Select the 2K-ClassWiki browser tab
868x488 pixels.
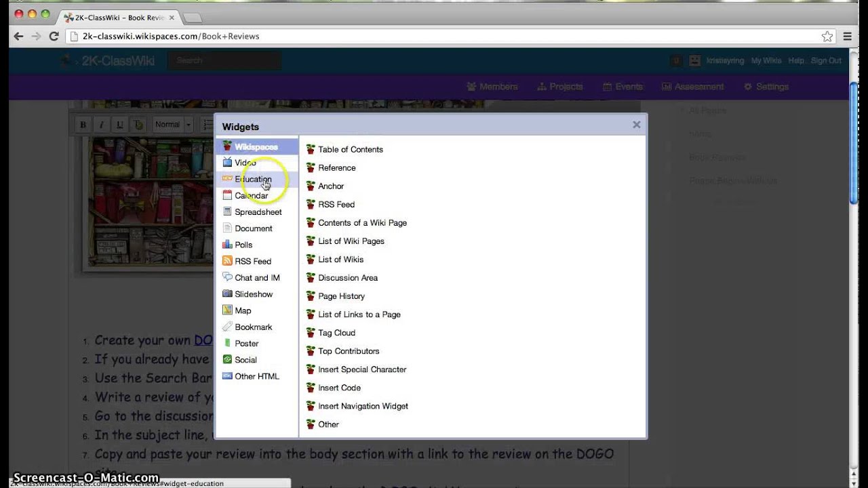[119, 17]
